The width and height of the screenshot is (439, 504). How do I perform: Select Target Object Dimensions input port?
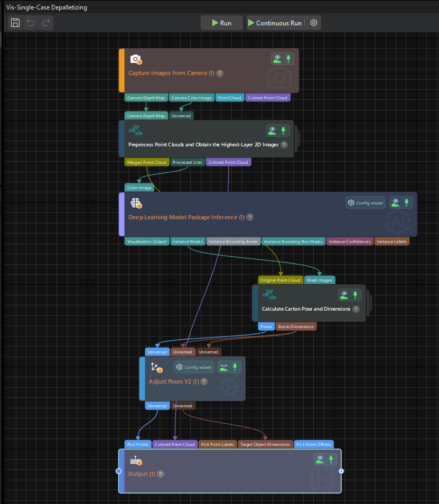coord(265,444)
